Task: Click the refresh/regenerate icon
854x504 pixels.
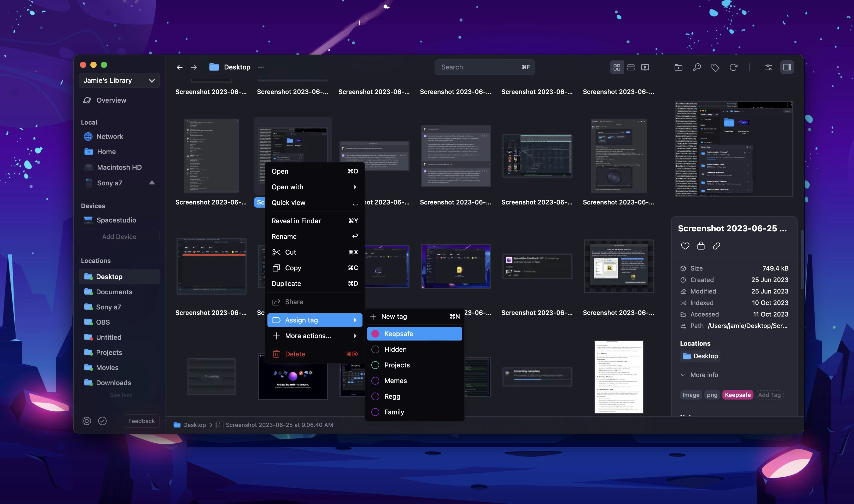Action: tap(733, 67)
